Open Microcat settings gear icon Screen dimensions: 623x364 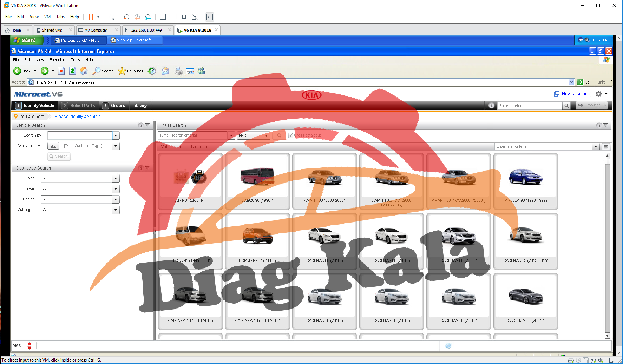click(599, 94)
